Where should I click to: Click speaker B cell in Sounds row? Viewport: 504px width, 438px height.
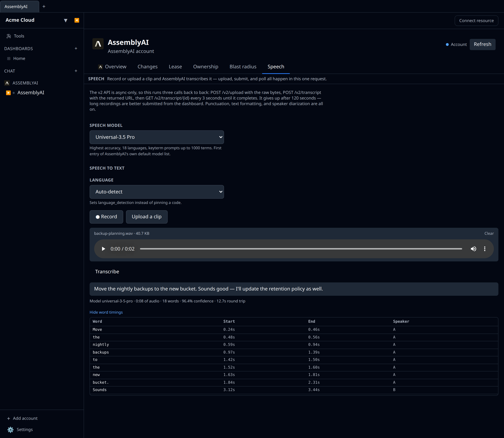point(394,390)
